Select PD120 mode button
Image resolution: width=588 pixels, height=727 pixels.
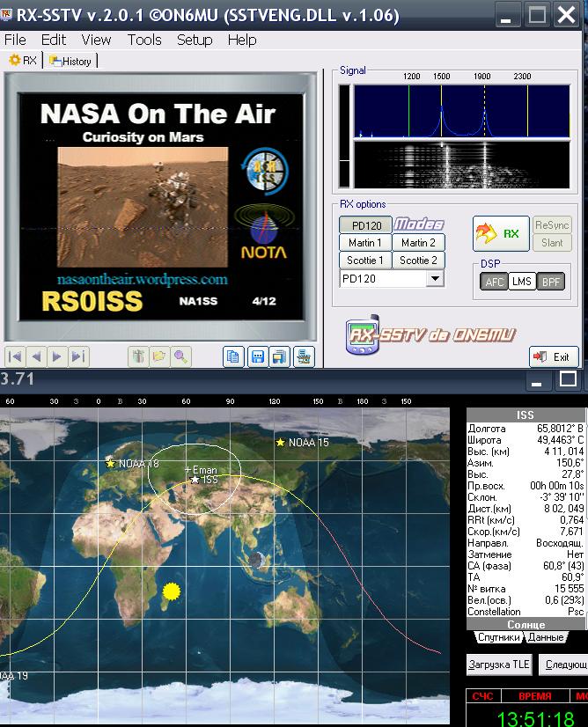click(x=366, y=225)
